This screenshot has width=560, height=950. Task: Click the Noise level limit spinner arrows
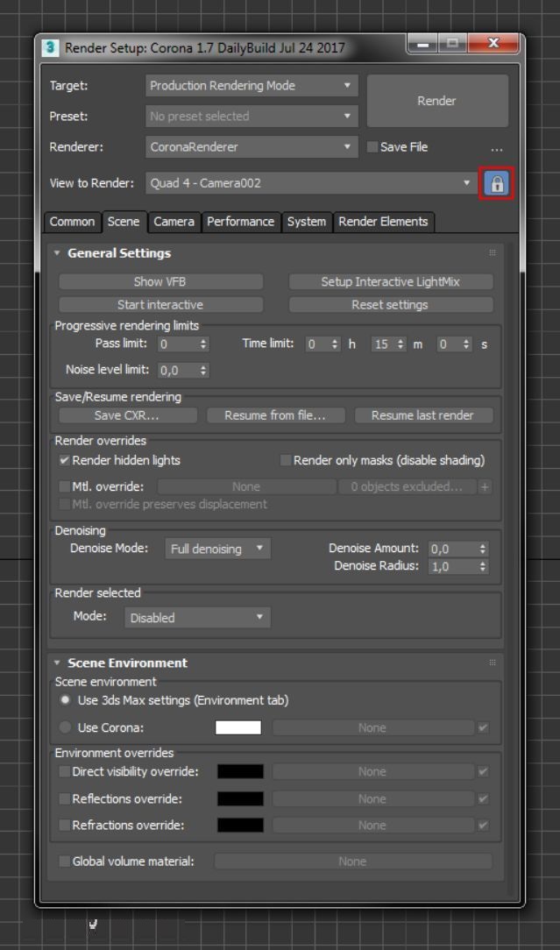(x=203, y=370)
